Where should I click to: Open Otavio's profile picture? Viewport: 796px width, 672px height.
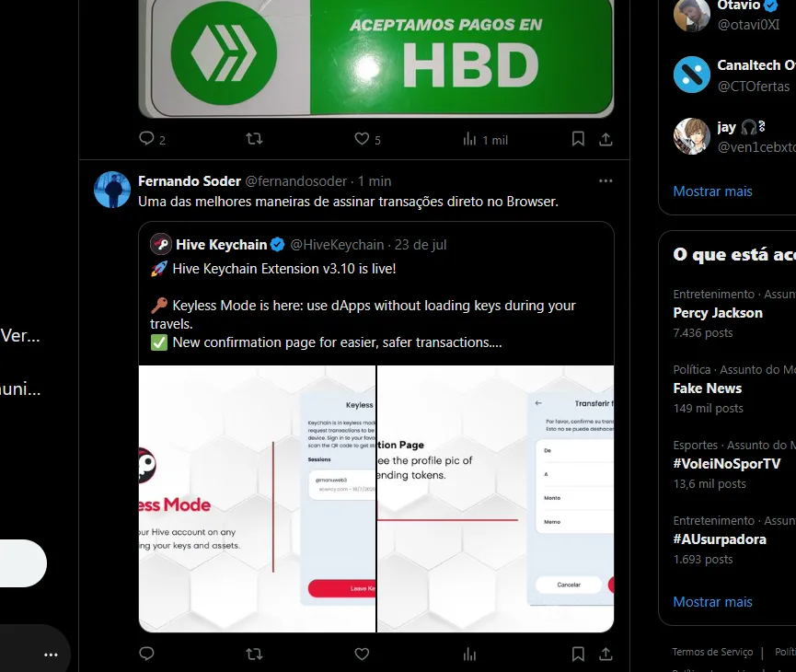(x=691, y=14)
